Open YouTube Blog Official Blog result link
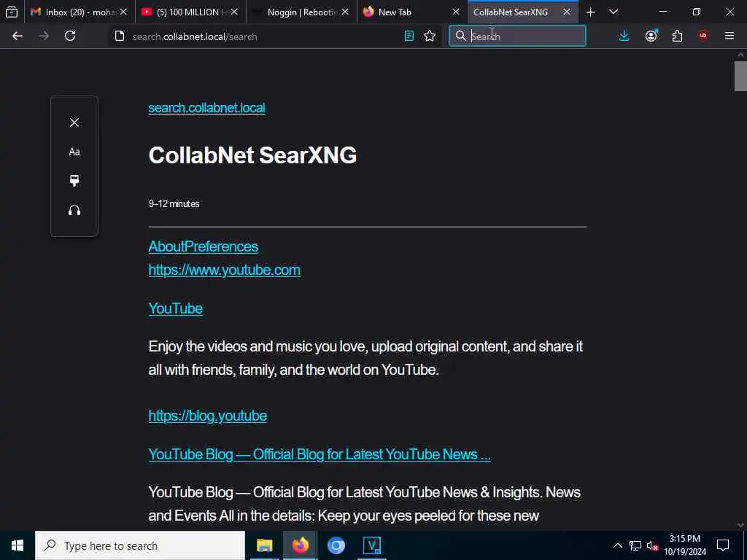Image resolution: width=747 pixels, height=560 pixels. 320,454
